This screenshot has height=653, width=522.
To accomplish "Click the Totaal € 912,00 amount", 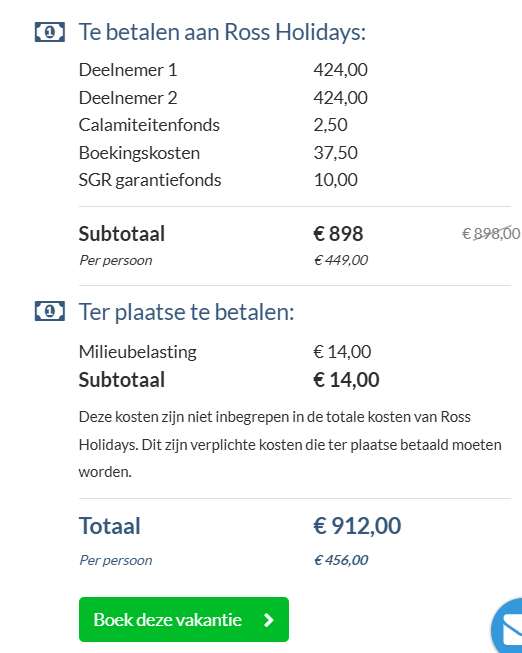I will click(357, 526).
